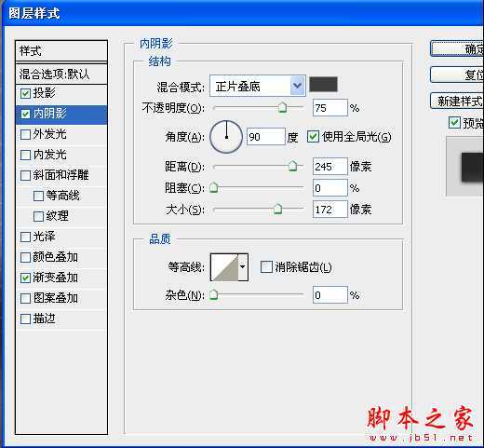
Task: Enable the 等高线 sub-option checkbox
Action: pyautogui.click(x=38, y=196)
